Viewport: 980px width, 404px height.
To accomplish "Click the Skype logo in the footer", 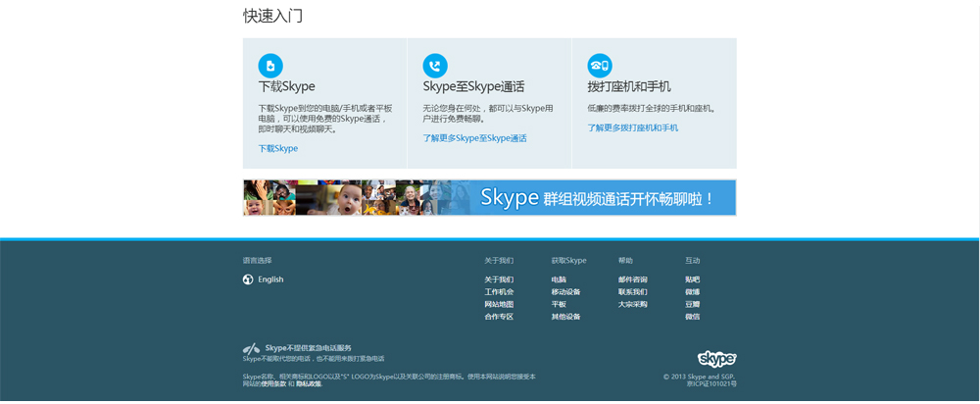I will tap(717, 358).
